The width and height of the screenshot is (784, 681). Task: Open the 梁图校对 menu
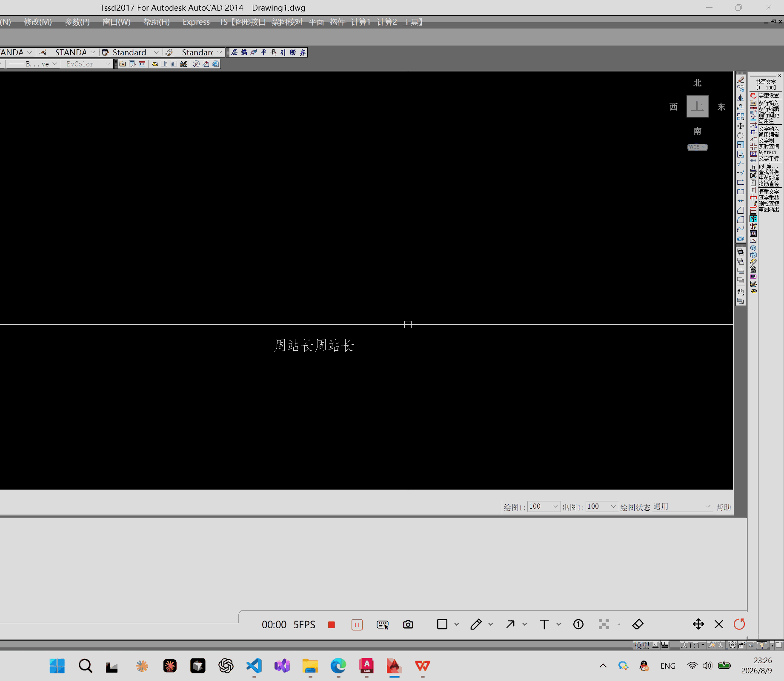(x=287, y=22)
